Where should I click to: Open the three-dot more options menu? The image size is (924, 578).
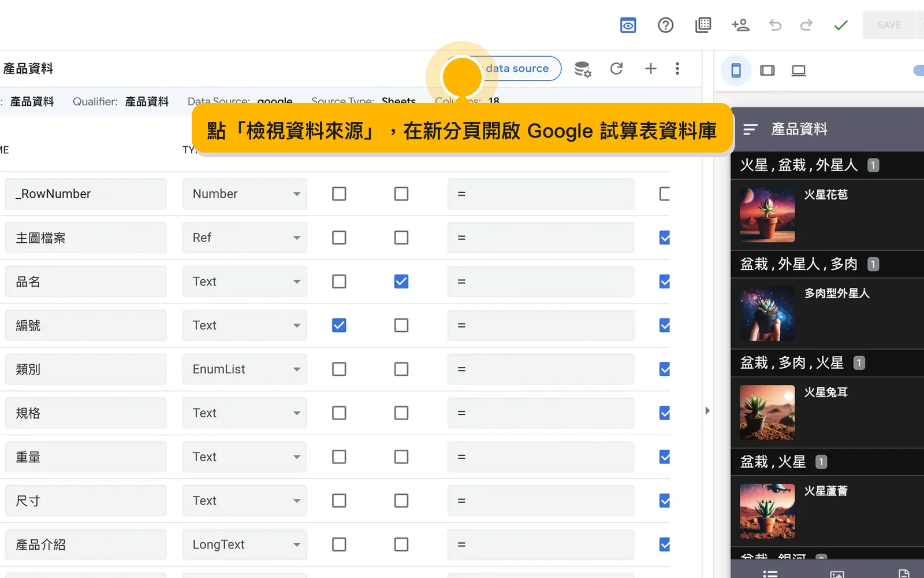[677, 69]
